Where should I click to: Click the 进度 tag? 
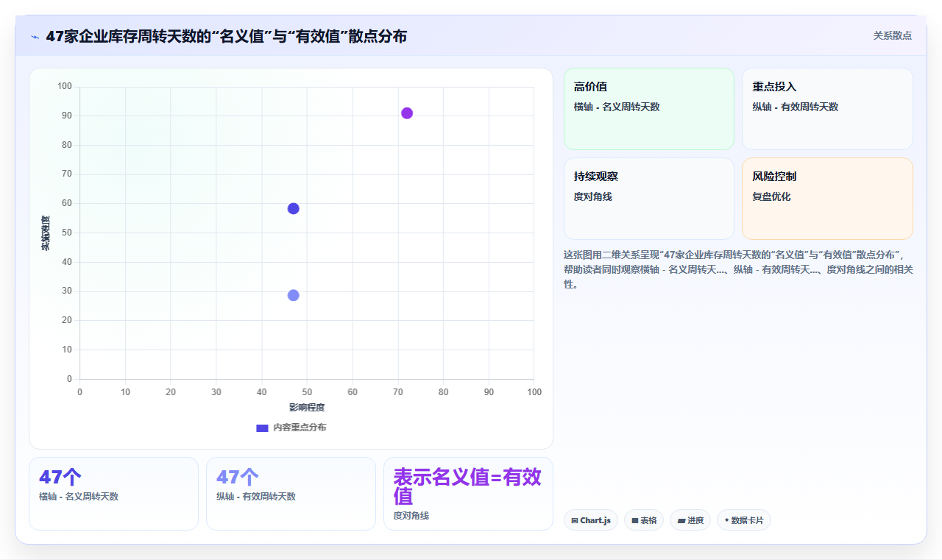[x=690, y=520]
